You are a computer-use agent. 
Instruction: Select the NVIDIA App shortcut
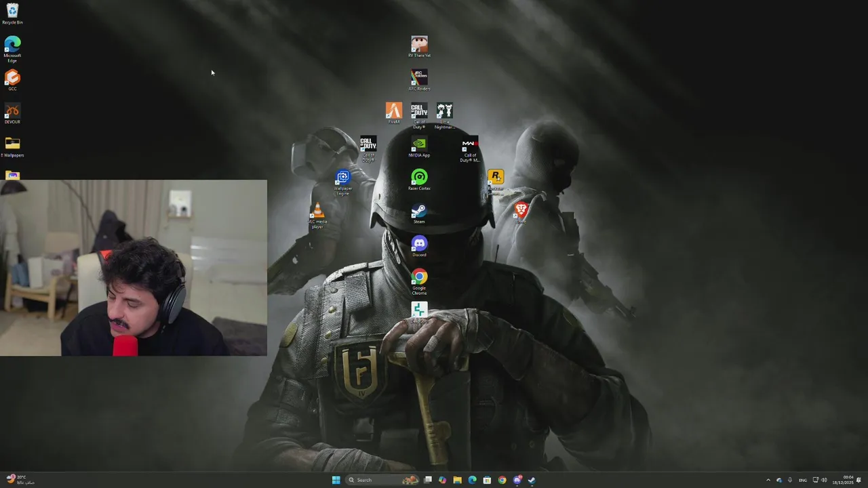coord(419,146)
